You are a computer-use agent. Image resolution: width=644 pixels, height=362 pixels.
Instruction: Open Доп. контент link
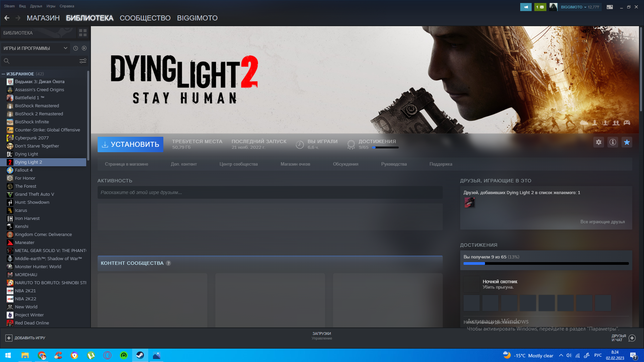click(x=184, y=164)
